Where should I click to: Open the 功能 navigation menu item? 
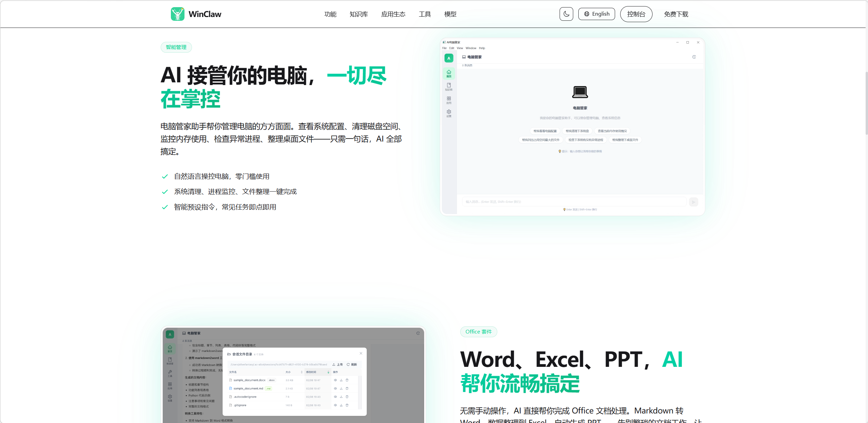click(x=330, y=14)
